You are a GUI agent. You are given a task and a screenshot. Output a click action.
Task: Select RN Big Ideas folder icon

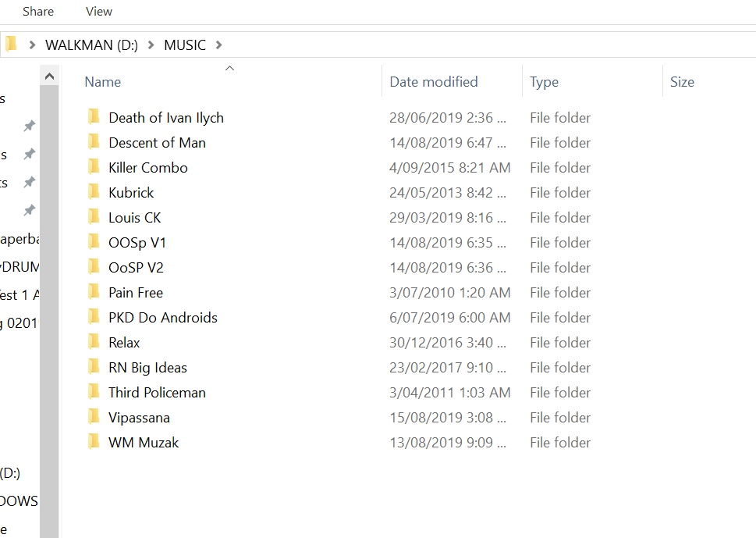click(x=94, y=367)
